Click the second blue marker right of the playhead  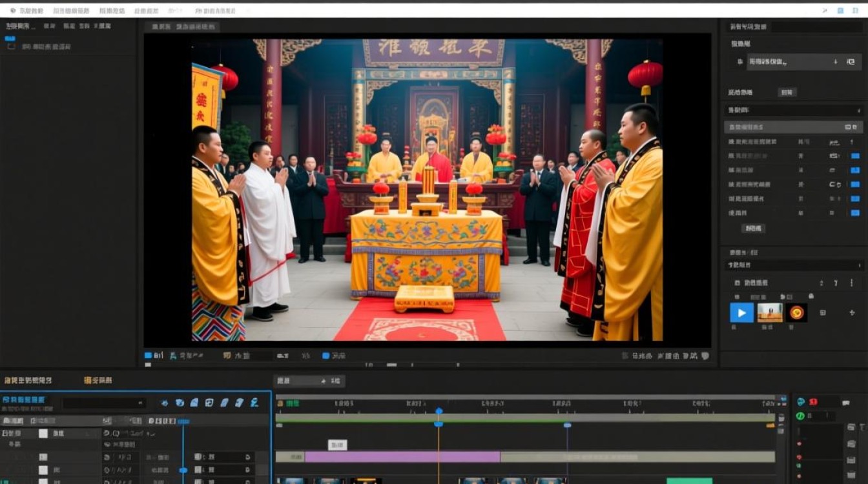[567, 425]
